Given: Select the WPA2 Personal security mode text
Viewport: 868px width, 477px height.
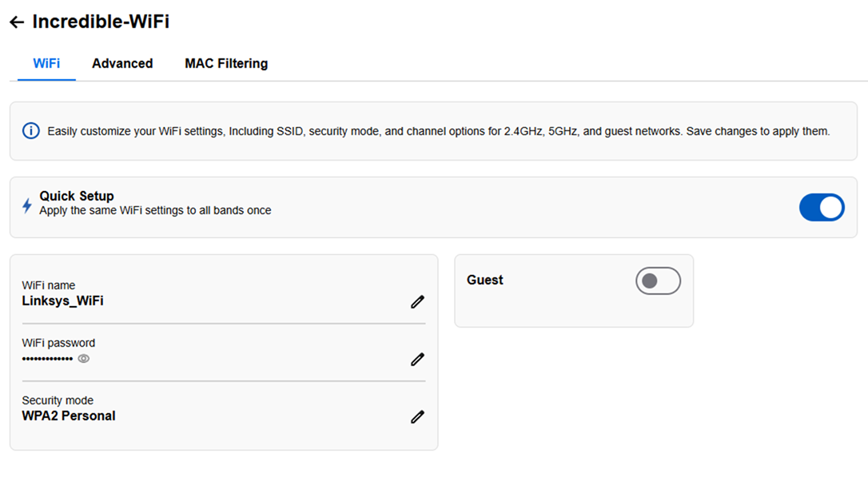Looking at the screenshot, I should [x=68, y=415].
